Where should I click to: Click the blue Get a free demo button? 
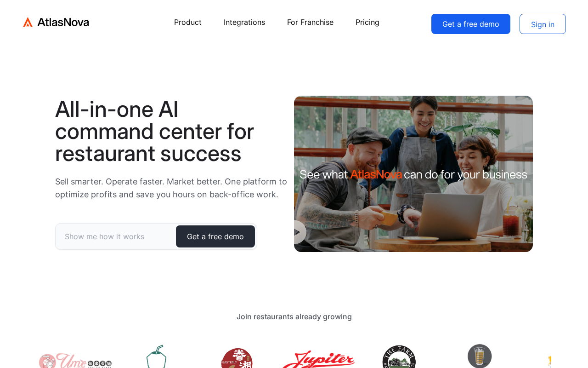coord(471,24)
